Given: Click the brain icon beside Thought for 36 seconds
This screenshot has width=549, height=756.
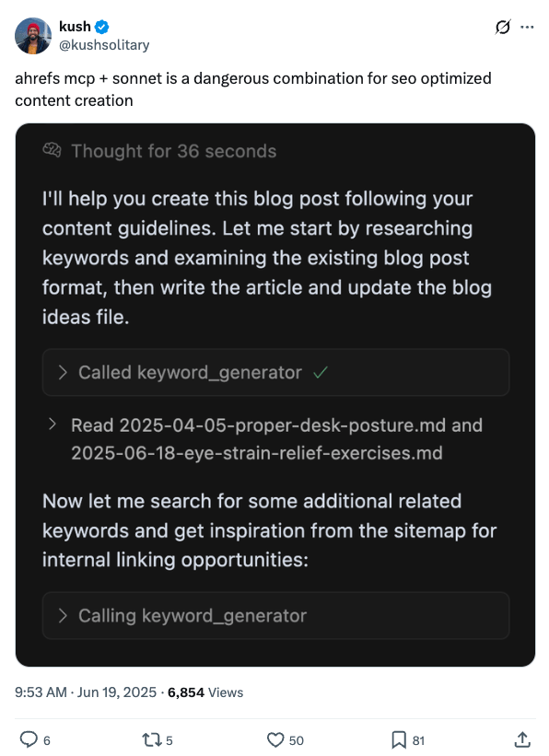Looking at the screenshot, I should click(52, 150).
